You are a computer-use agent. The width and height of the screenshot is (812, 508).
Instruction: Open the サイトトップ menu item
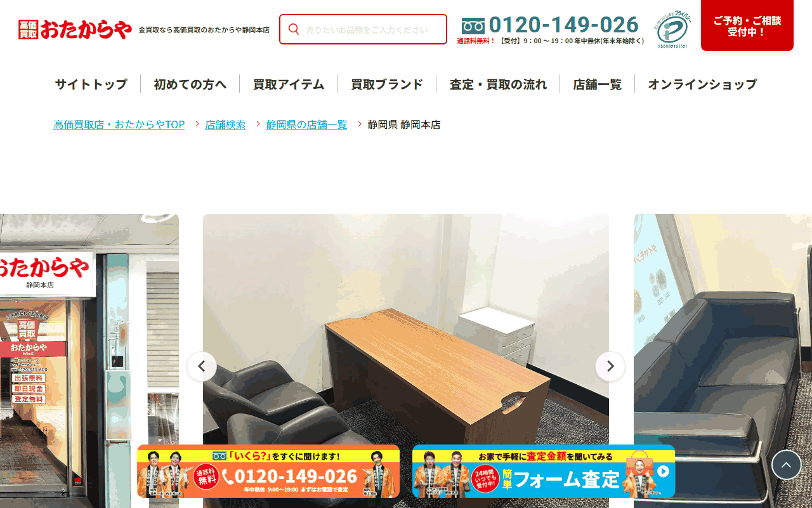click(x=91, y=84)
